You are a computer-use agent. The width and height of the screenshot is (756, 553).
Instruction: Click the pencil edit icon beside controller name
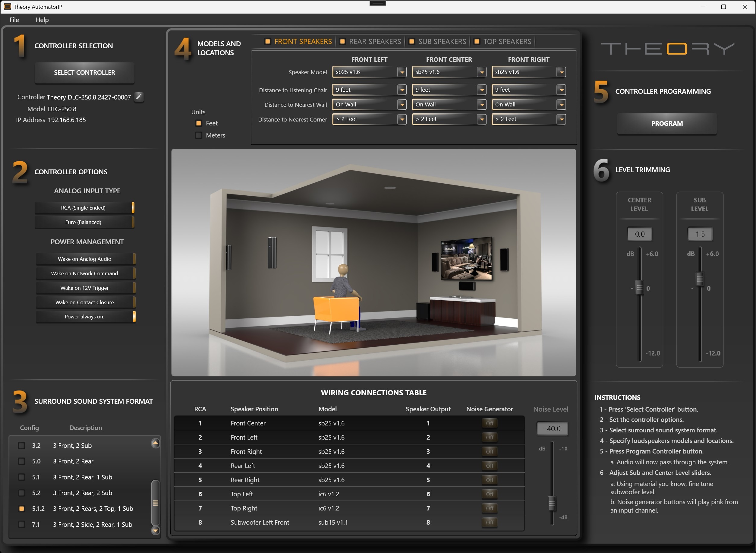pyautogui.click(x=139, y=97)
